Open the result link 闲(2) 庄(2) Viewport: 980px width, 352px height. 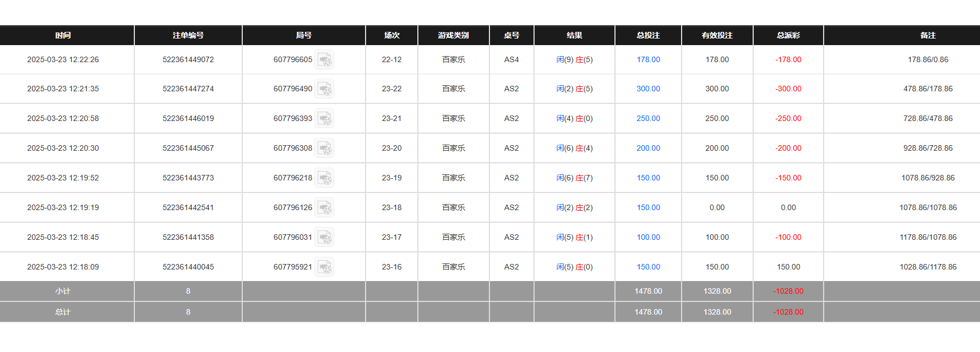pos(574,207)
